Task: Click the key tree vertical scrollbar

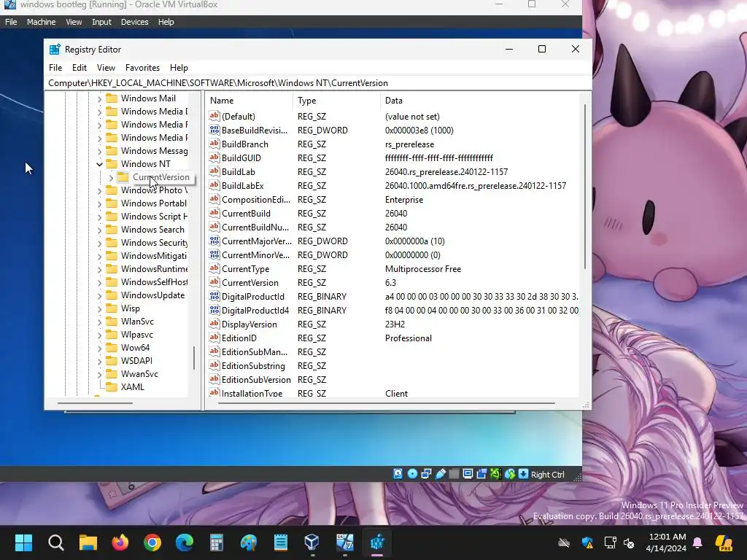Action: pyautogui.click(x=194, y=357)
